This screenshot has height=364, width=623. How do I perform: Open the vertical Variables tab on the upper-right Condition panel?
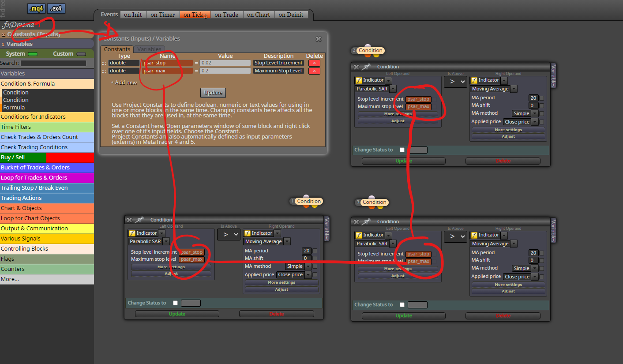coord(554,76)
